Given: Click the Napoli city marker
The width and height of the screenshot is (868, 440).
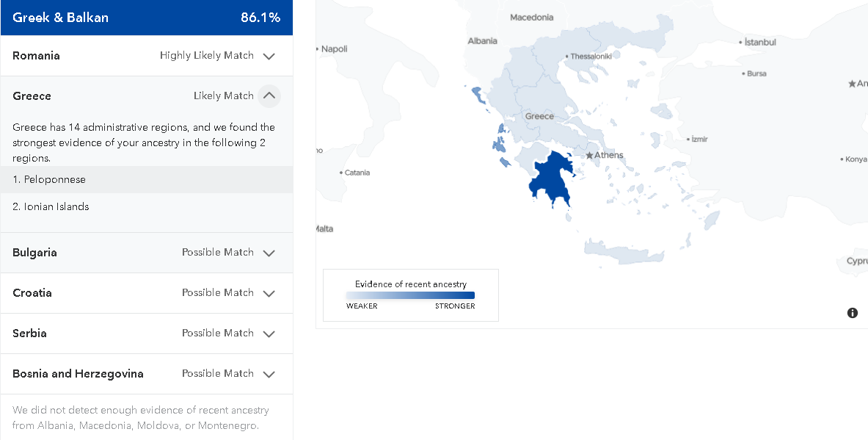Looking at the screenshot, I should coord(318,49).
